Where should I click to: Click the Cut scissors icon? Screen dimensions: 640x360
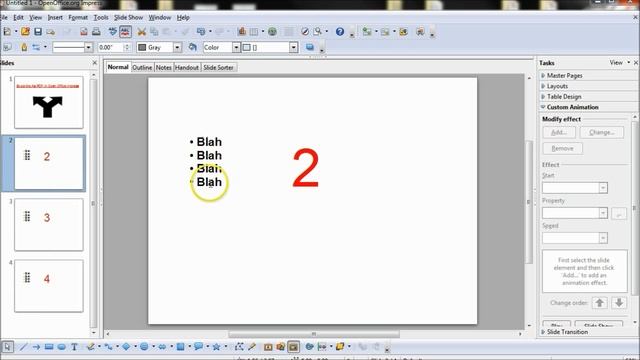click(142, 31)
